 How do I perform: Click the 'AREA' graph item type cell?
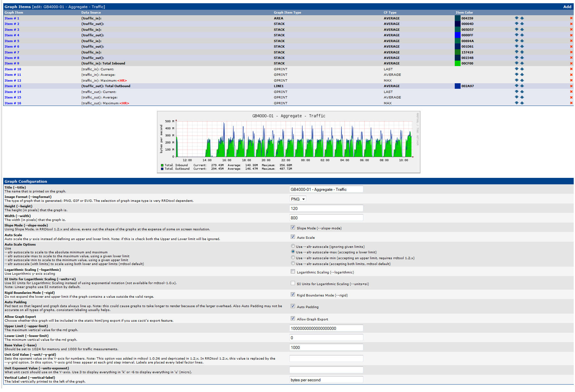(x=278, y=18)
